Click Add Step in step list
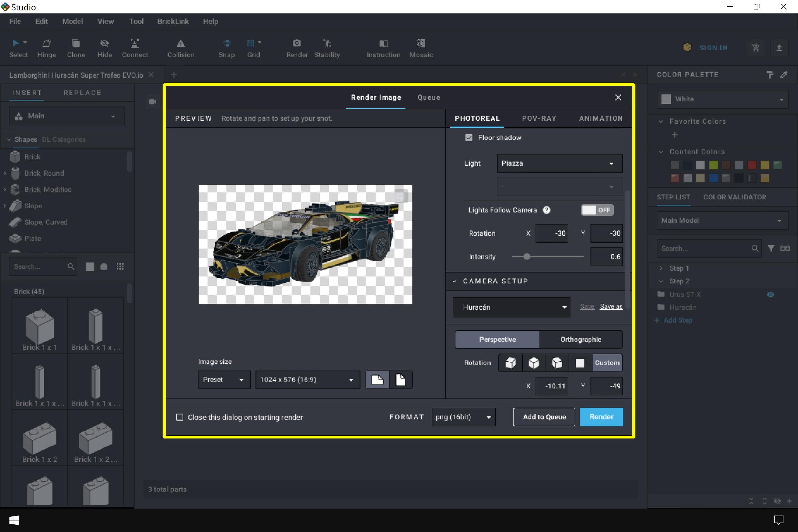The height and width of the screenshot is (532, 798). click(673, 320)
